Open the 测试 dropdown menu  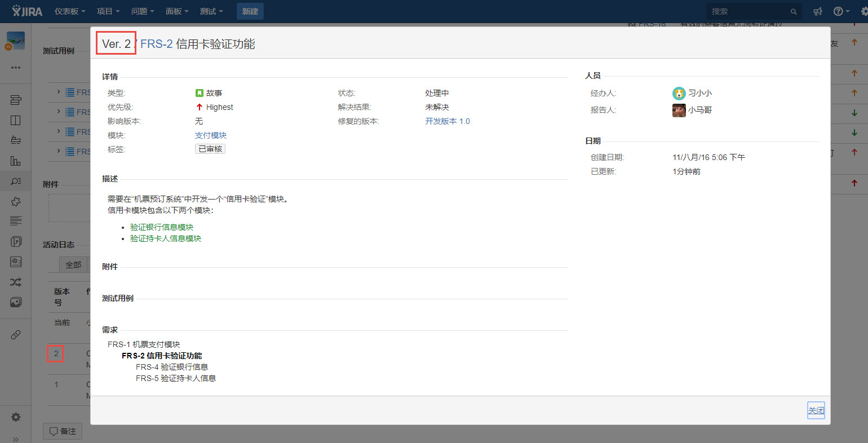point(211,11)
